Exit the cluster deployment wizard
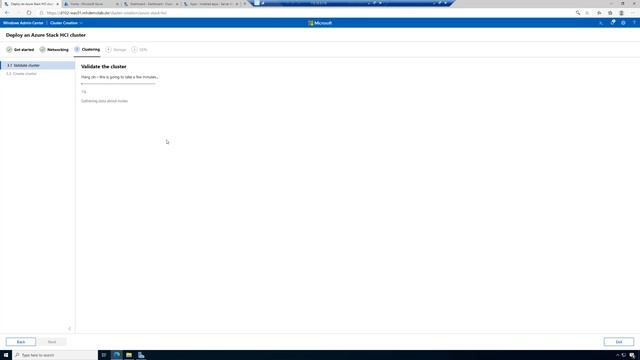Screen dimensions: 640x360 pos(619,342)
